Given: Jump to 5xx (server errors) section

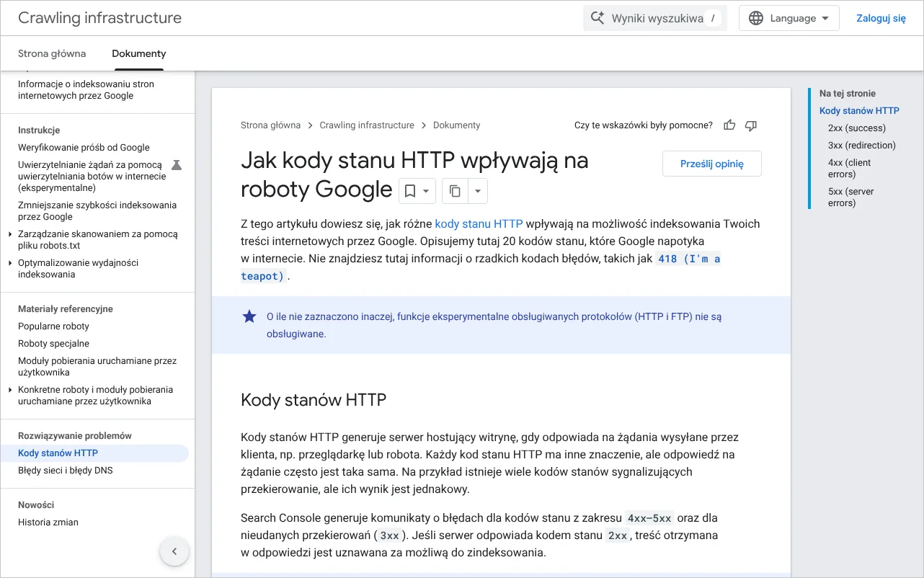Looking at the screenshot, I should (x=851, y=197).
